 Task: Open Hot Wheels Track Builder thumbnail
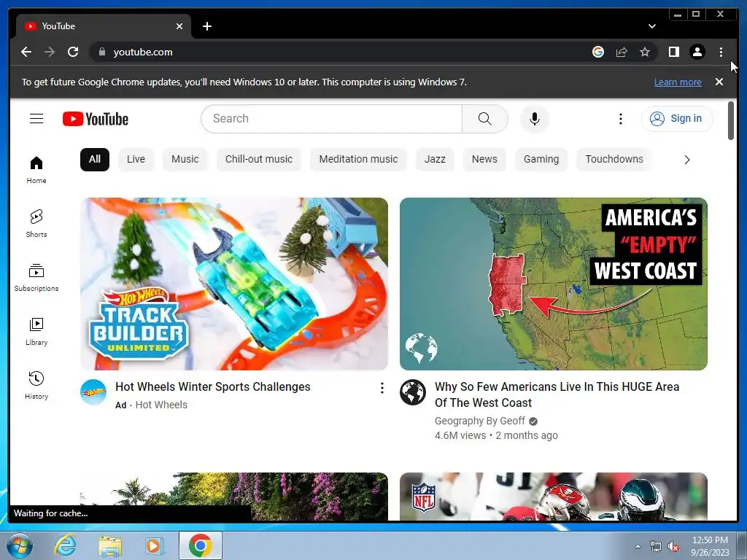pyautogui.click(x=234, y=284)
